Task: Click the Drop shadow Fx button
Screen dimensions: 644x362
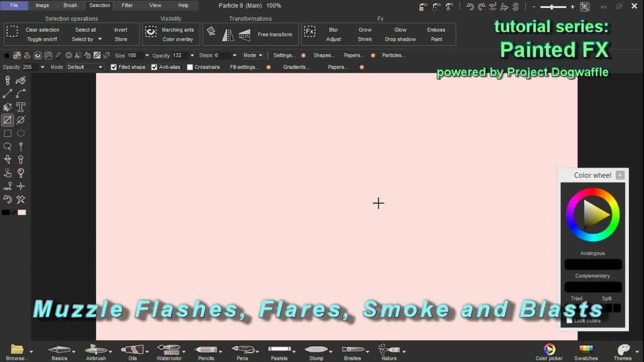Action: 400,39
